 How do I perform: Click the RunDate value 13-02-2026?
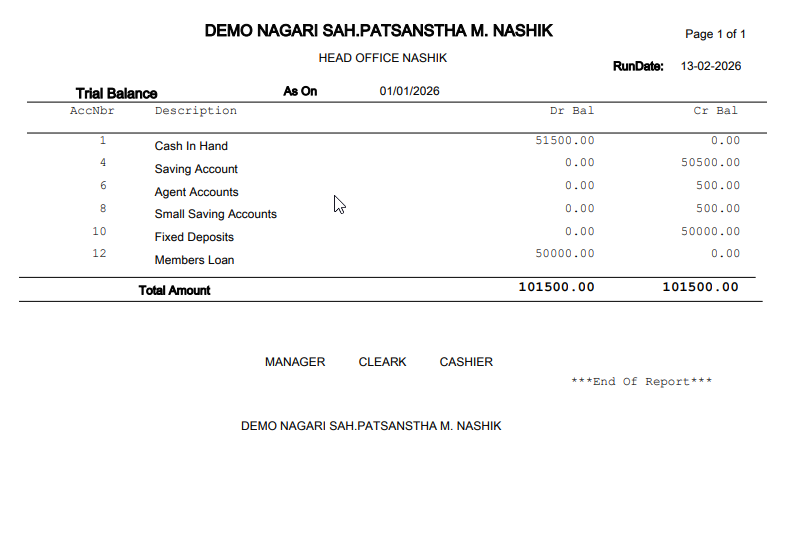pyautogui.click(x=711, y=66)
